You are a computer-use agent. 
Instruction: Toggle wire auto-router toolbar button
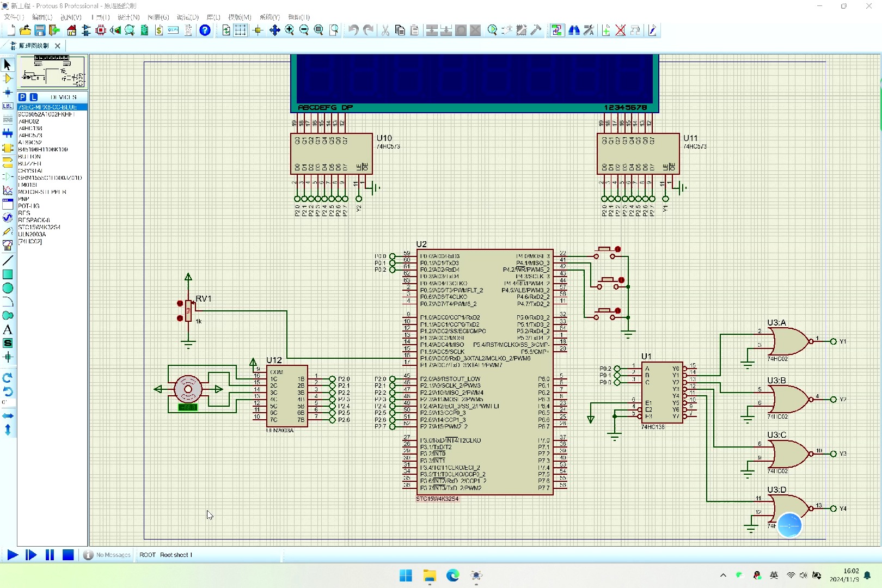click(556, 30)
